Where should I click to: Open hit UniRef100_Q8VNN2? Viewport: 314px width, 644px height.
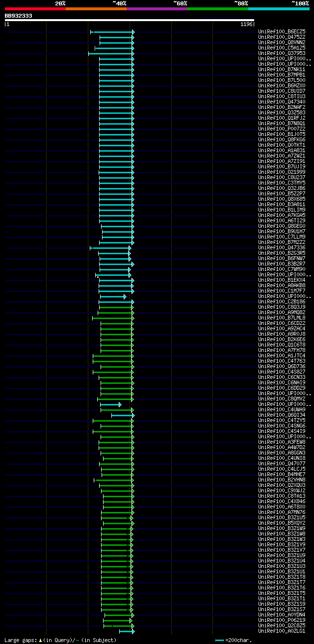(x=282, y=42)
